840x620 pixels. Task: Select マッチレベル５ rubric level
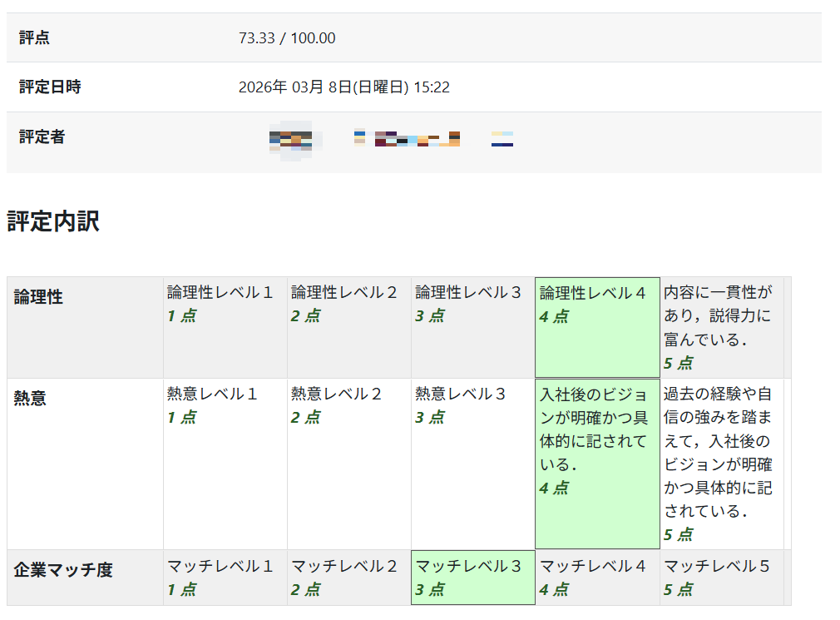(x=721, y=578)
